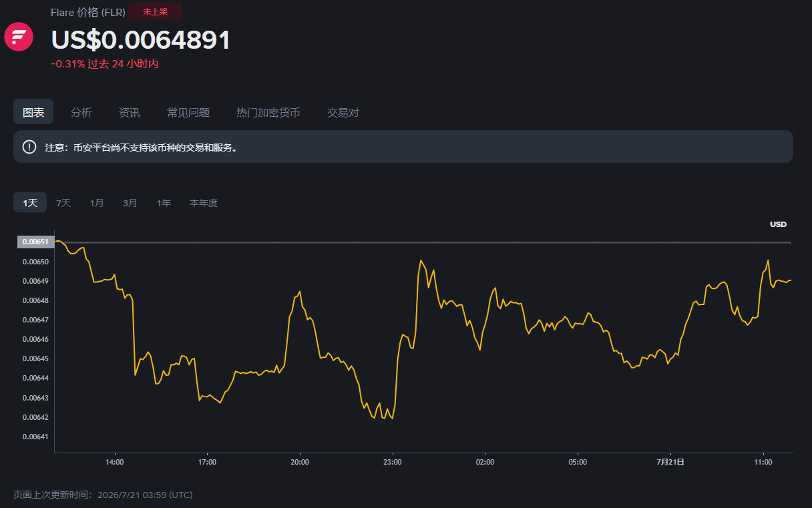Click the 23:00 time marker on axis
The height and width of the screenshot is (508, 812).
(393, 462)
